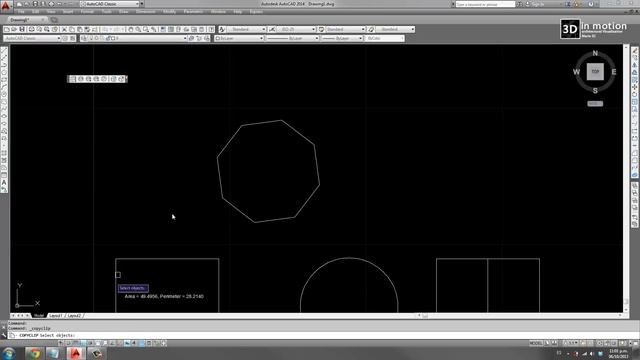Open the File menu
640x360 pixels.
coord(21,12)
